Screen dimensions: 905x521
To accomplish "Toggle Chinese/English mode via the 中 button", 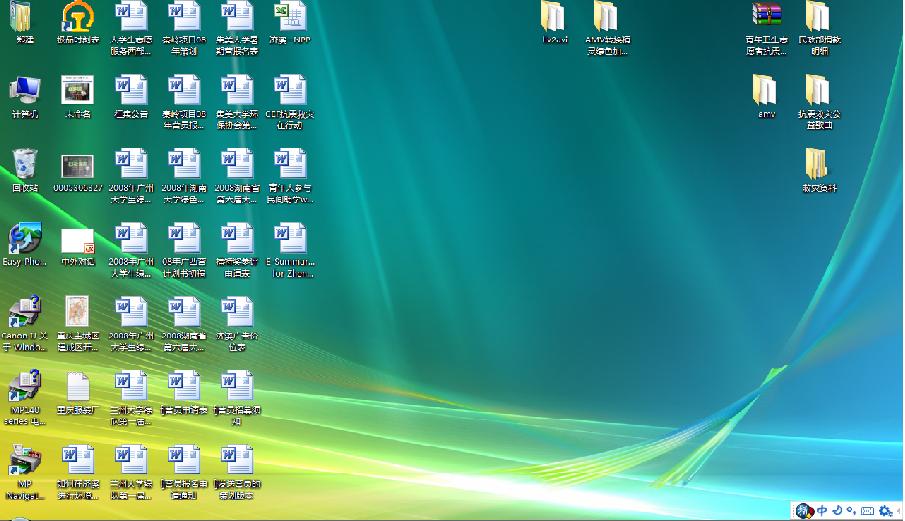I will (x=822, y=511).
